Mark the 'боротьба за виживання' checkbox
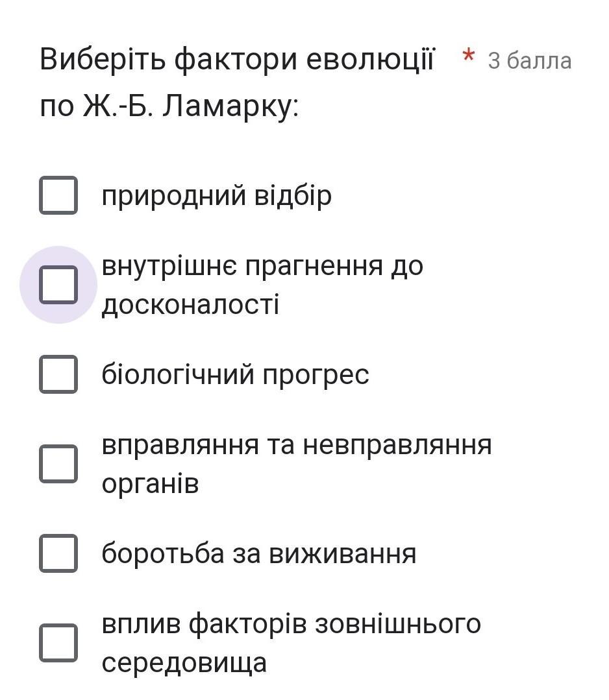The width and height of the screenshot is (609, 700). [x=58, y=553]
